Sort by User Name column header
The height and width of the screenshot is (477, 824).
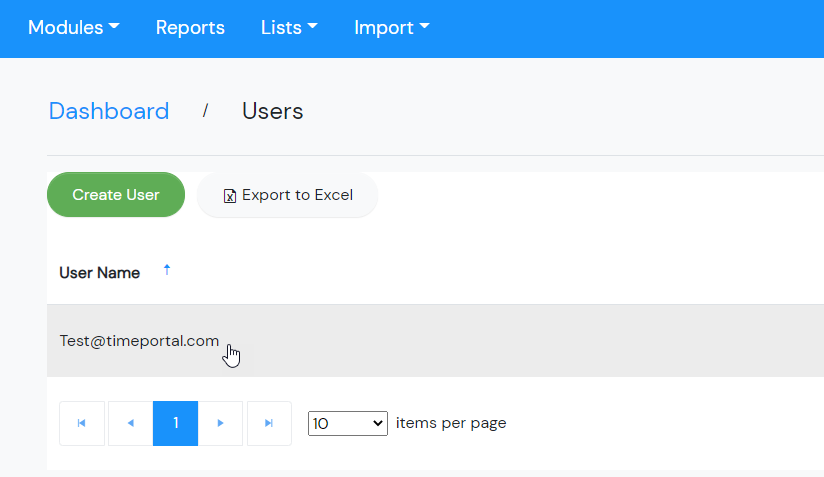pos(99,273)
